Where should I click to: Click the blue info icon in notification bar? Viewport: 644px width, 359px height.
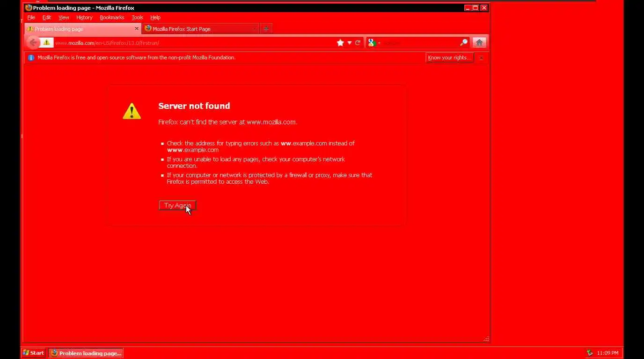pos(31,57)
